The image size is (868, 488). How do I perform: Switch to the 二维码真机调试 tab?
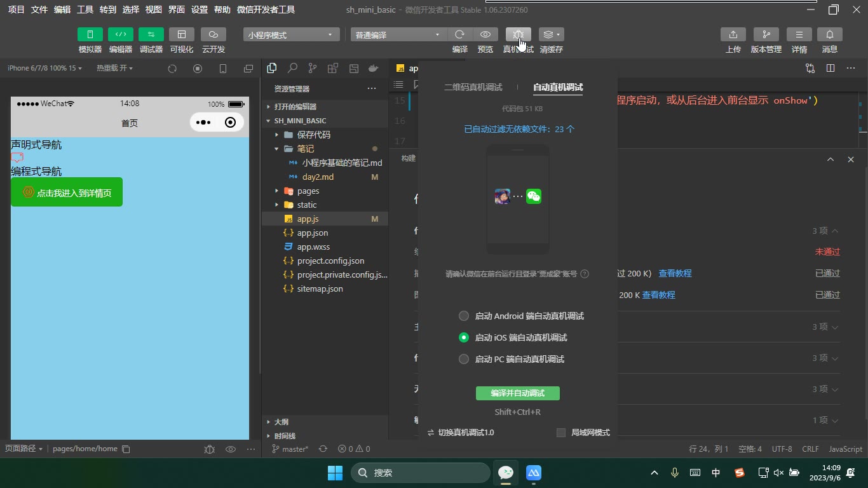[x=473, y=87]
